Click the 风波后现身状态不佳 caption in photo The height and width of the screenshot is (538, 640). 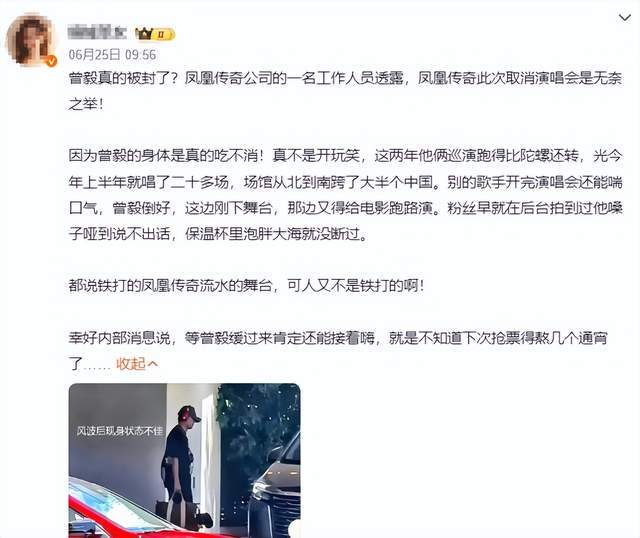[120, 431]
